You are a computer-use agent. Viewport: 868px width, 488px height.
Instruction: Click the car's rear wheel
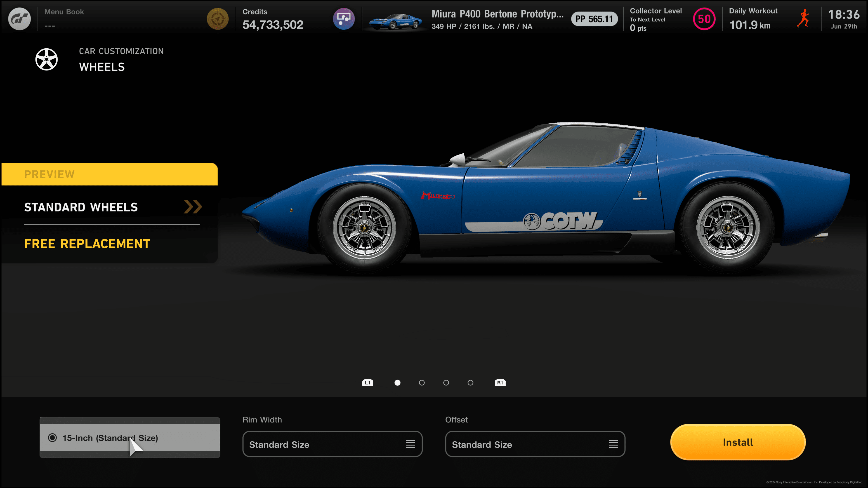point(727,228)
